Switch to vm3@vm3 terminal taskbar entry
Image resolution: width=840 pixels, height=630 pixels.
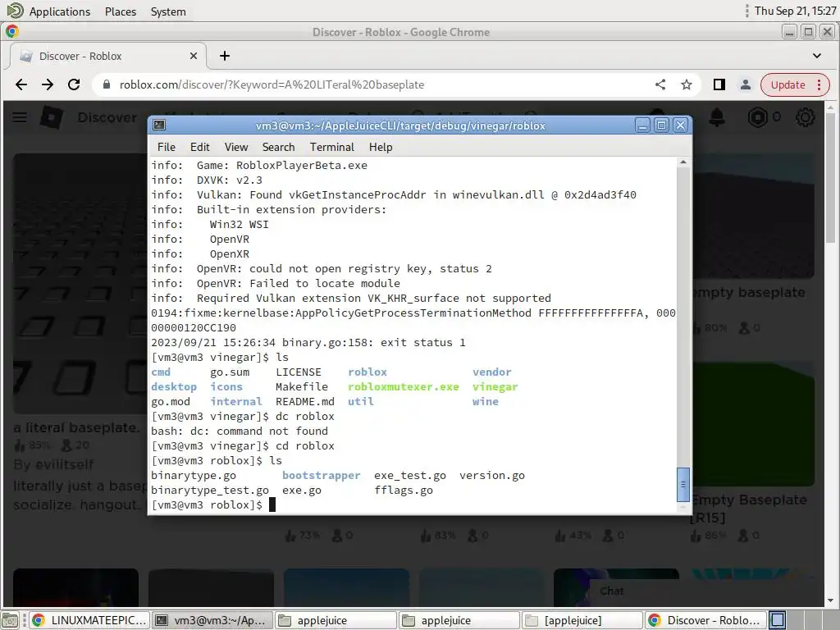212,620
